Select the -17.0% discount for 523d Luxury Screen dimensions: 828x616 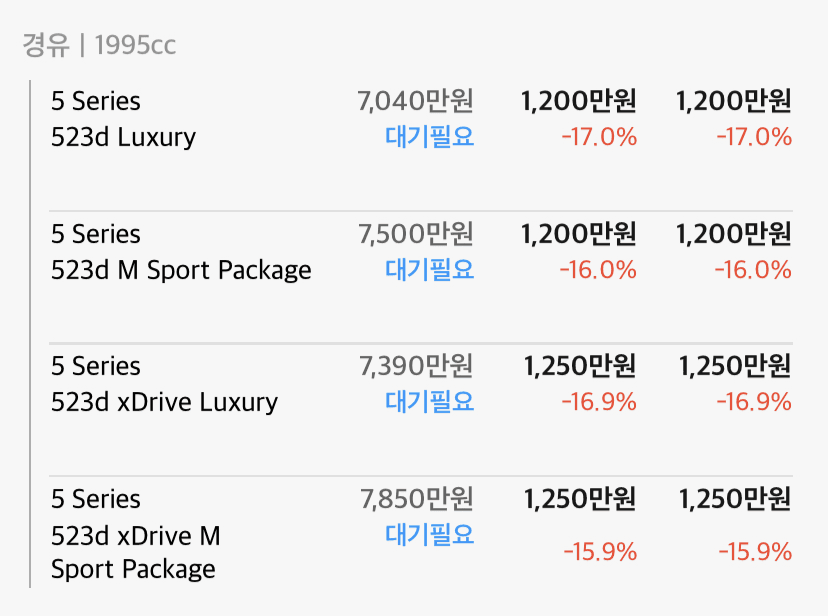click(599, 137)
